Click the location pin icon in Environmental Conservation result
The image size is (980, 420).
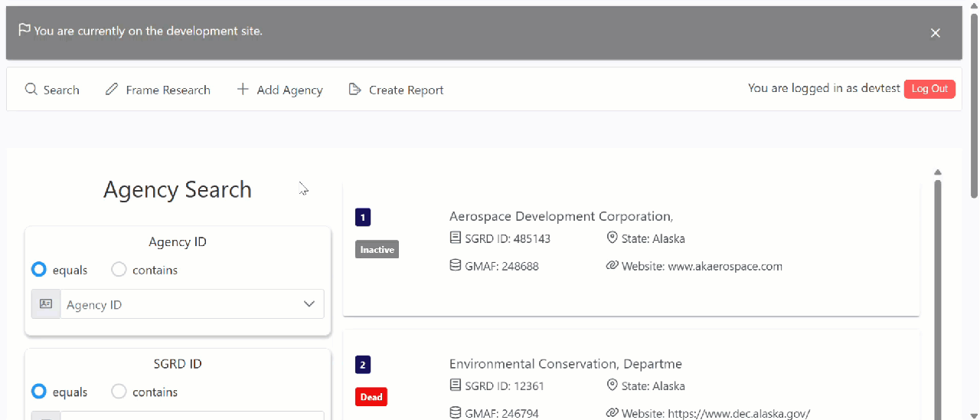click(x=612, y=385)
